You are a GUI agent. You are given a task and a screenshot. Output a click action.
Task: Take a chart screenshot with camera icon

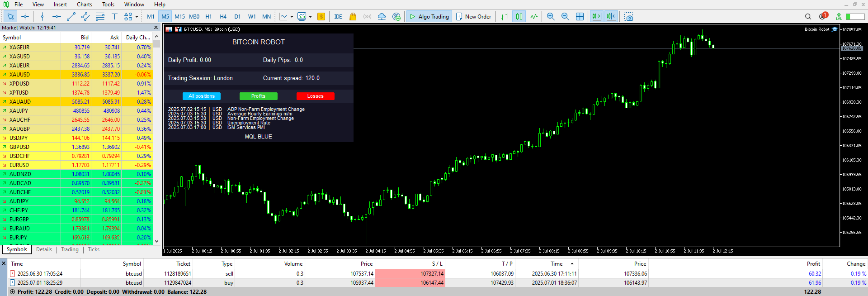(x=629, y=17)
